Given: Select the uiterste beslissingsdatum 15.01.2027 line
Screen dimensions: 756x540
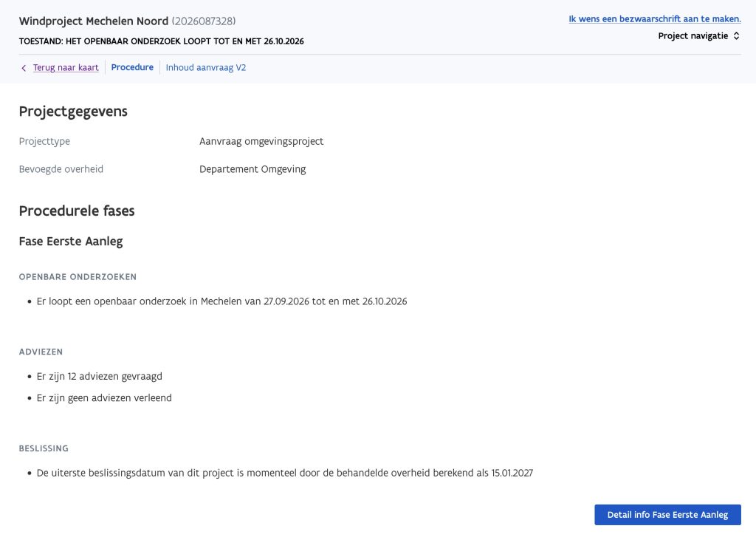Looking at the screenshot, I should (x=285, y=473).
